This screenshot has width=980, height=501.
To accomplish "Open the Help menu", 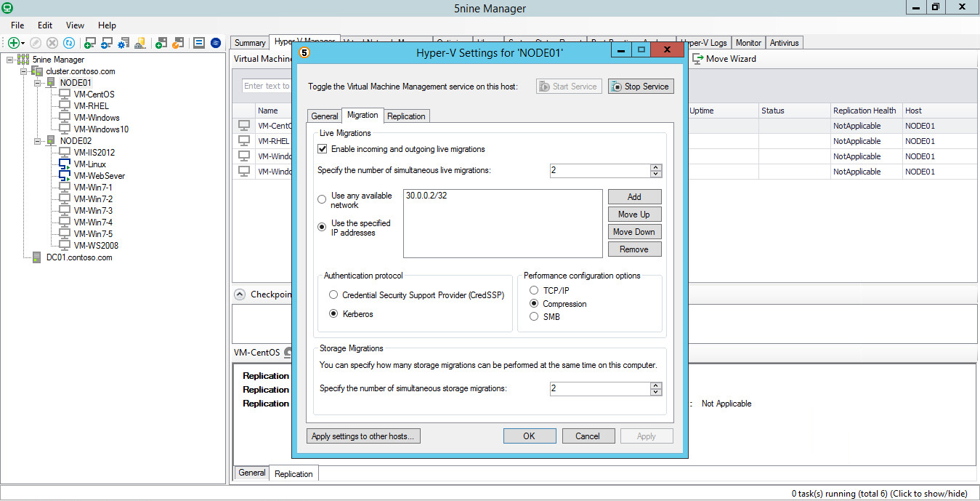I will point(107,25).
